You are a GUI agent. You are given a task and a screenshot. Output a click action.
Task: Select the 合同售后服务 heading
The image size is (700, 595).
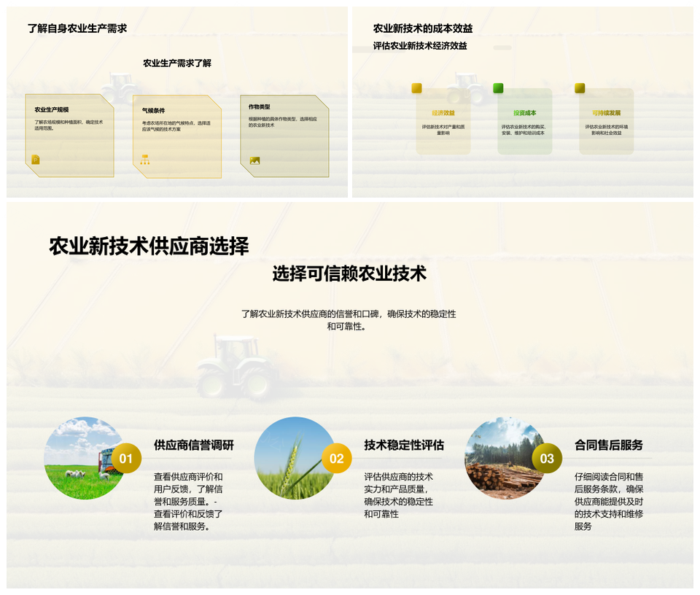pos(609,445)
